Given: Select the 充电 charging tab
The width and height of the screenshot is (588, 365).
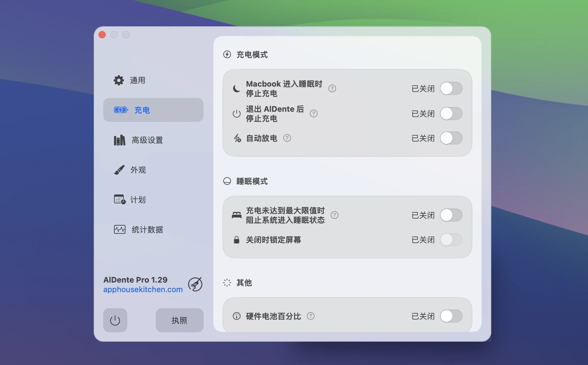Looking at the screenshot, I should coord(153,110).
